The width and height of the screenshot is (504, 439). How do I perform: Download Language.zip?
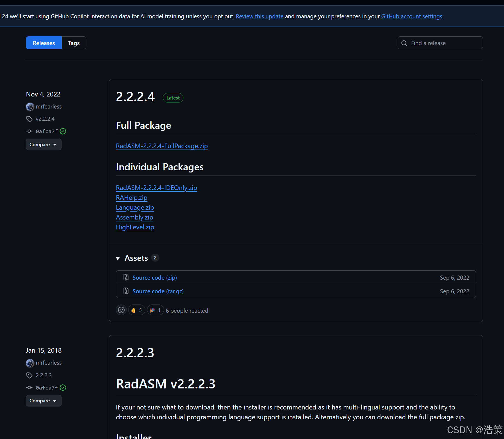coord(135,207)
